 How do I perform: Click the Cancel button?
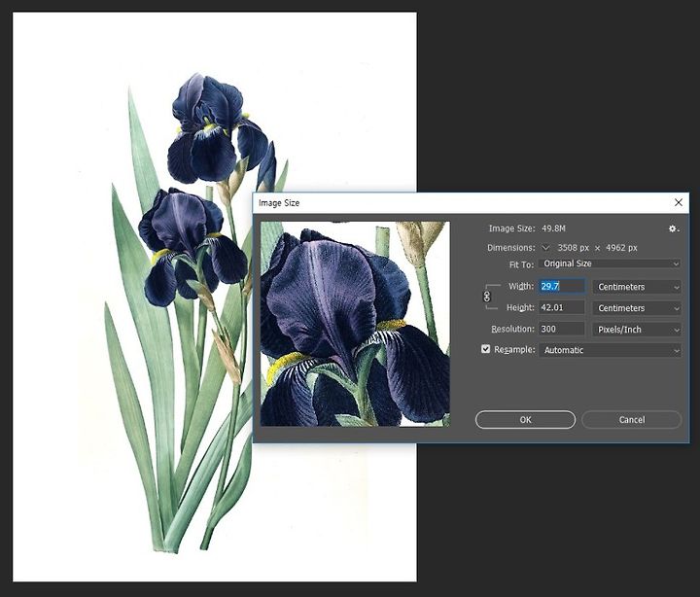pyautogui.click(x=632, y=420)
